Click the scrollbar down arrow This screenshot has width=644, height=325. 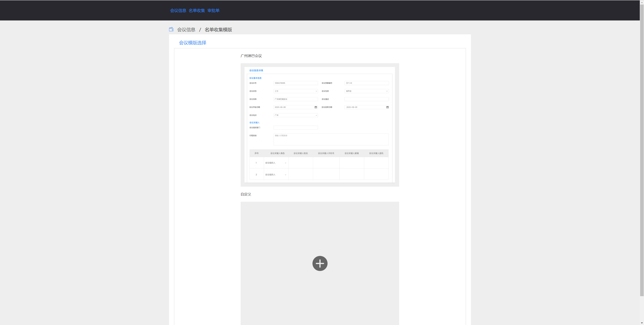click(x=642, y=323)
